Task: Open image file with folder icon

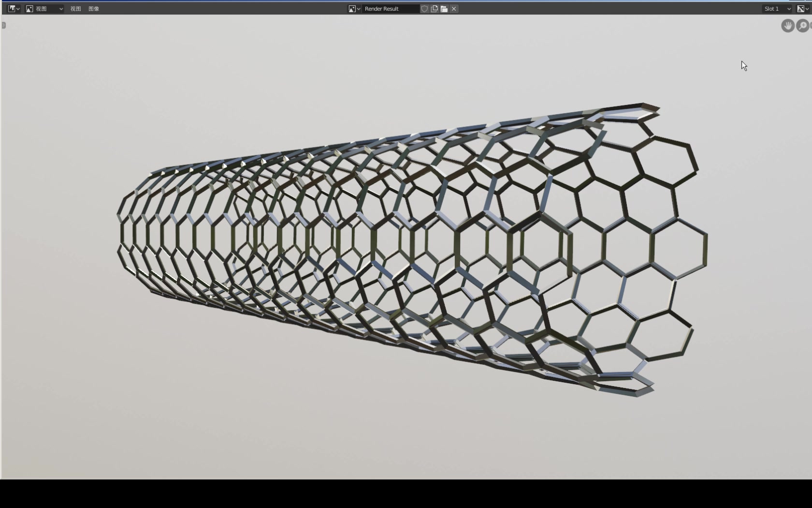Action: 444,9
